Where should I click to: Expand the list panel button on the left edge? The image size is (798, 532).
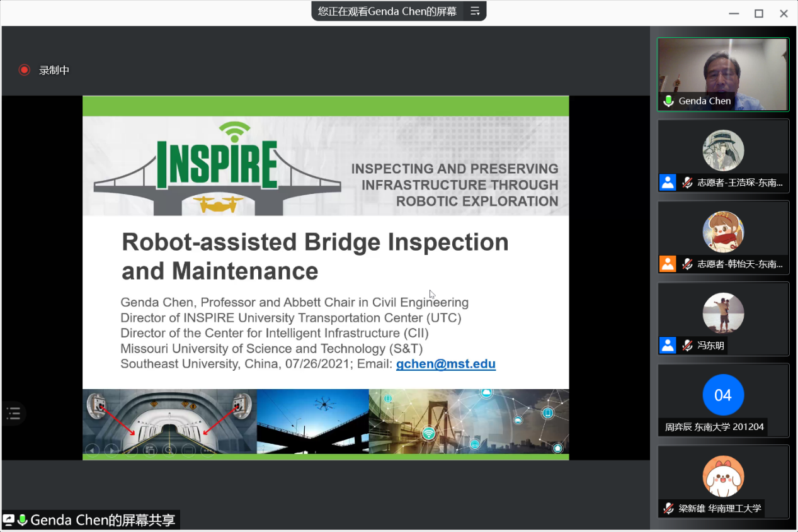(13, 414)
